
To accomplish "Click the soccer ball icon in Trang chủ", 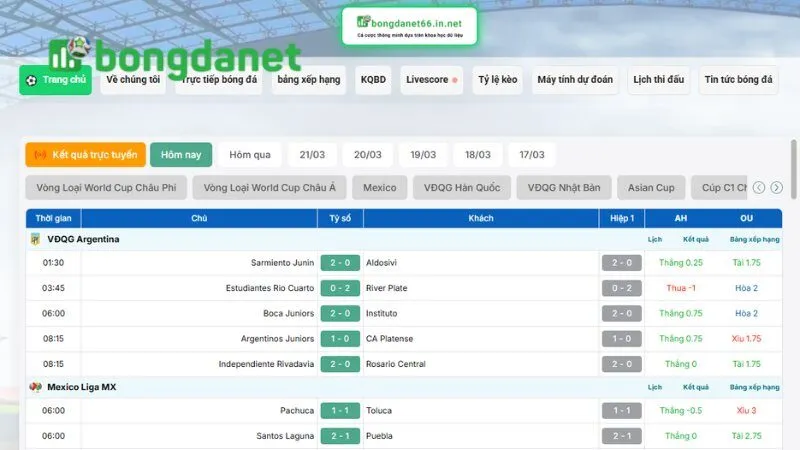I will click(32, 80).
